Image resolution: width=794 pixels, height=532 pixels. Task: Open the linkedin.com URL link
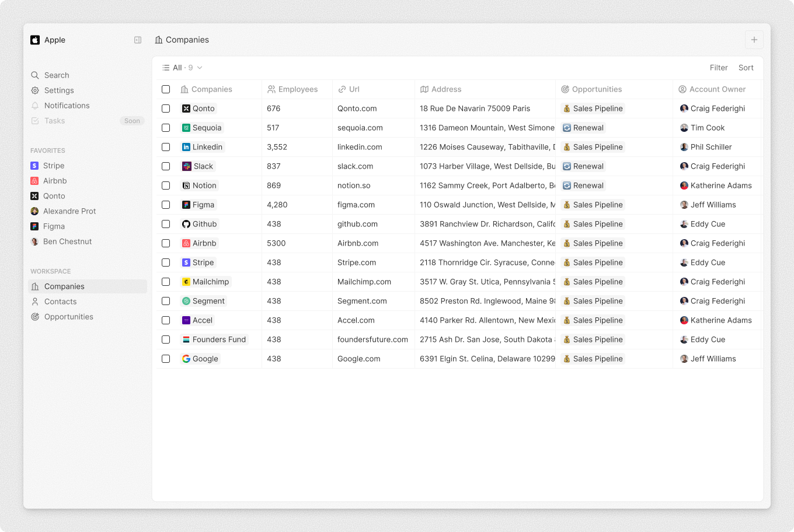coord(360,147)
